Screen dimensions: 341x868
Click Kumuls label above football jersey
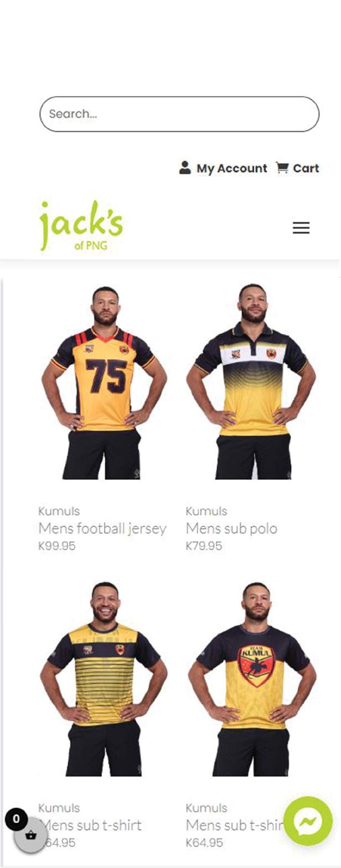coord(59,511)
